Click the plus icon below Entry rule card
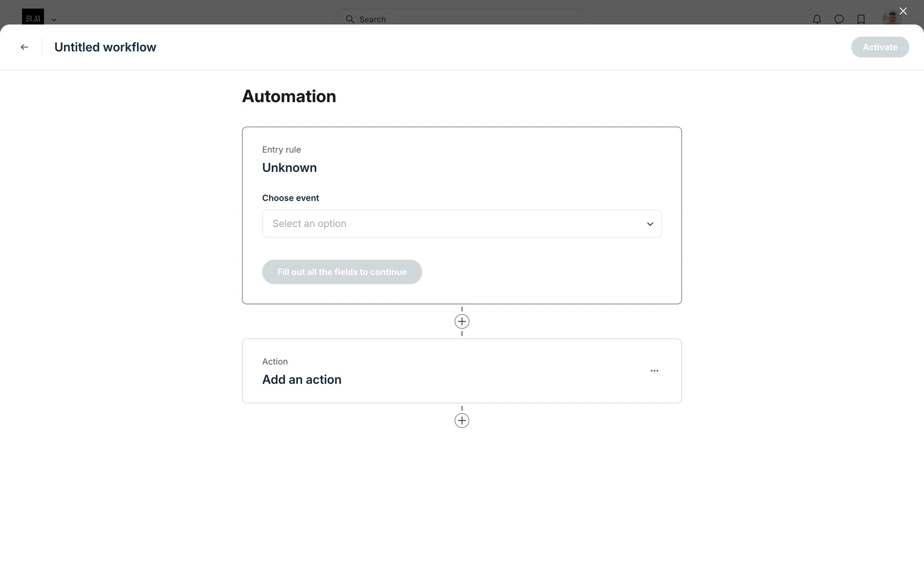This screenshot has height=578, width=924. pyautogui.click(x=462, y=321)
